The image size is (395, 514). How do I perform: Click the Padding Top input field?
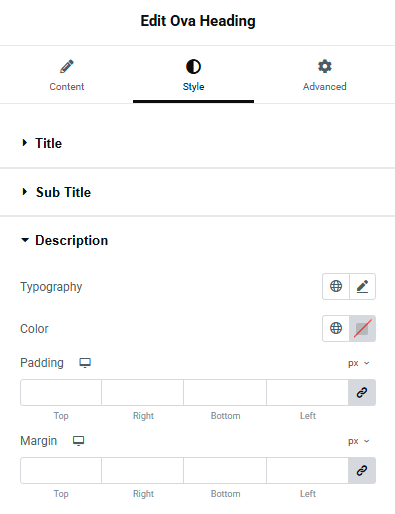tap(61, 392)
